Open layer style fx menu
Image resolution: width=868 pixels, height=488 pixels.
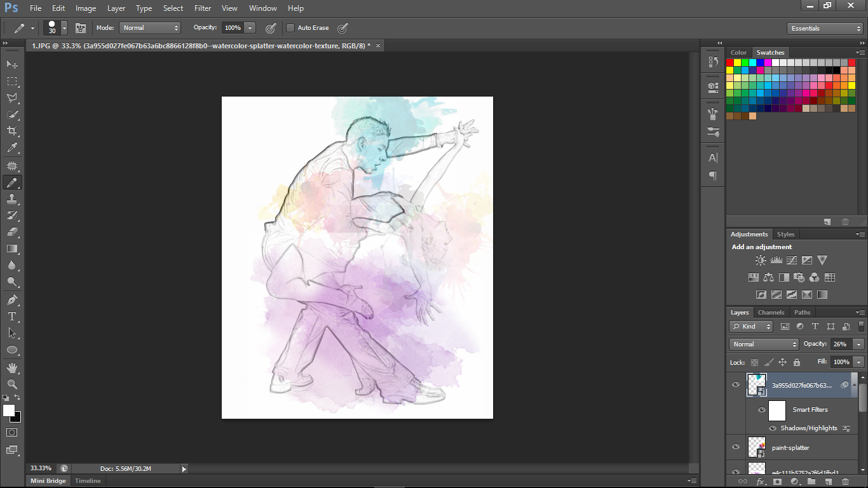(760, 482)
